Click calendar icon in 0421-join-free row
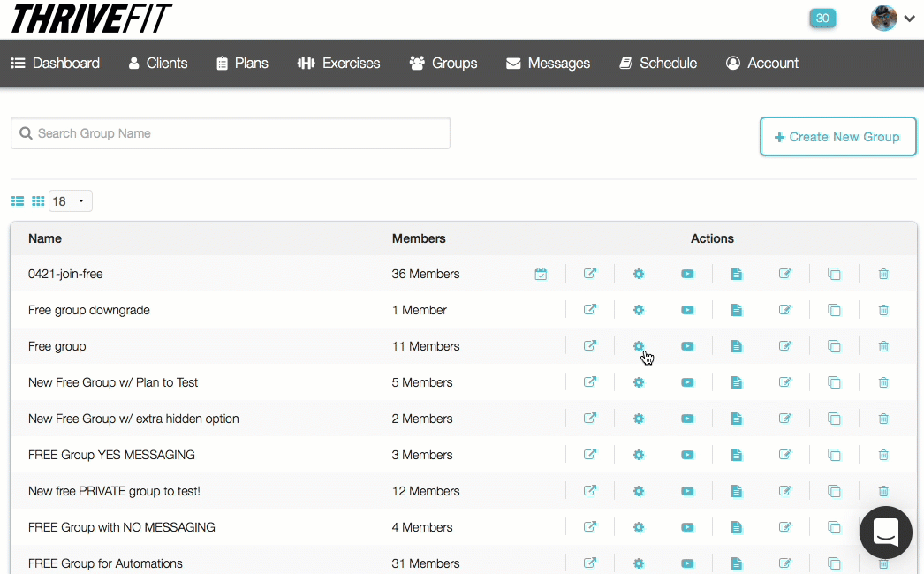The image size is (924, 574). tap(541, 275)
